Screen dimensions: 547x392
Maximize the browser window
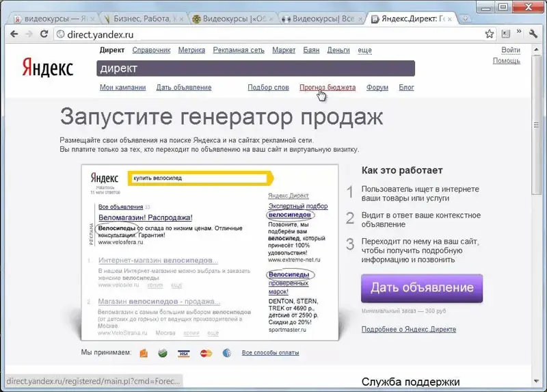(x=503, y=7)
